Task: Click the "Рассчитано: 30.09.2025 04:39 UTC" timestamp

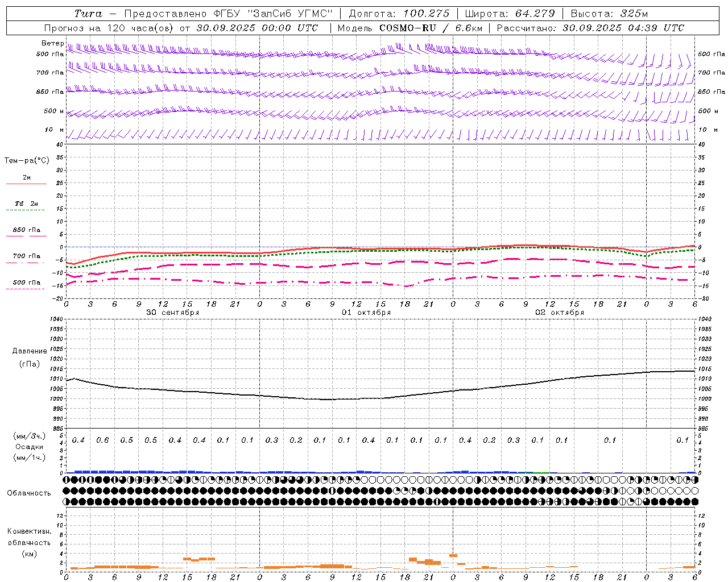Action: (590, 28)
